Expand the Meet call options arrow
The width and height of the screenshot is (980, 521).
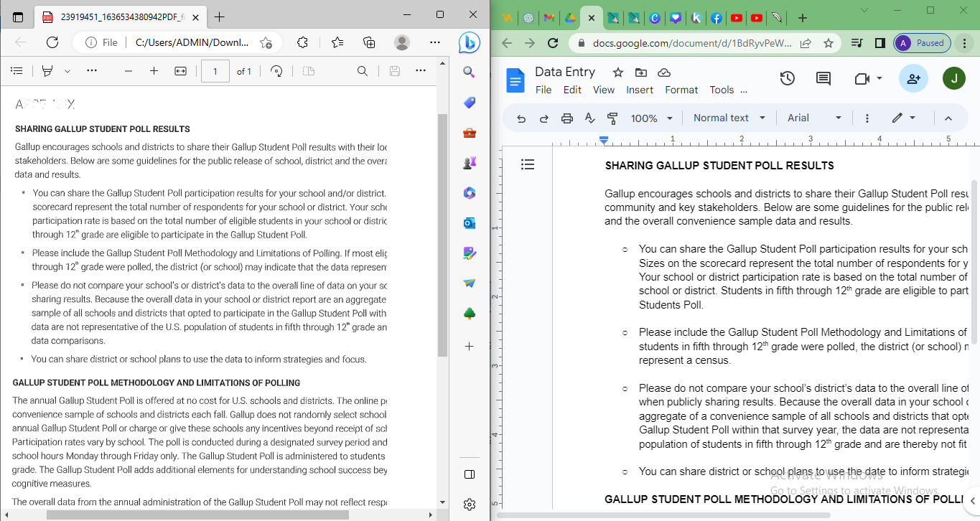879,78
